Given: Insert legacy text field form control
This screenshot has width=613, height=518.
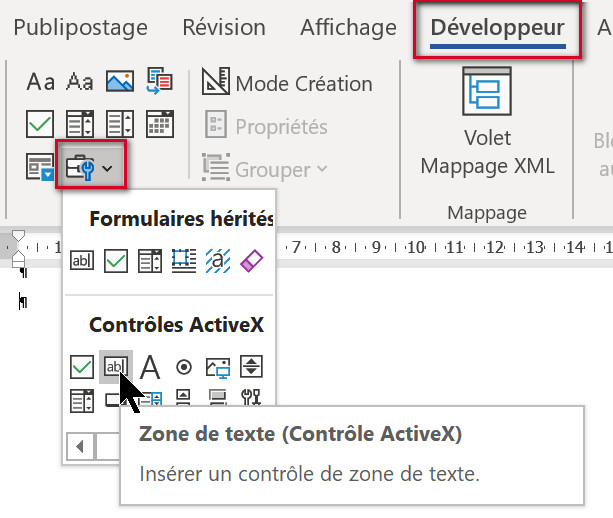Looking at the screenshot, I should (x=83, y=261).
